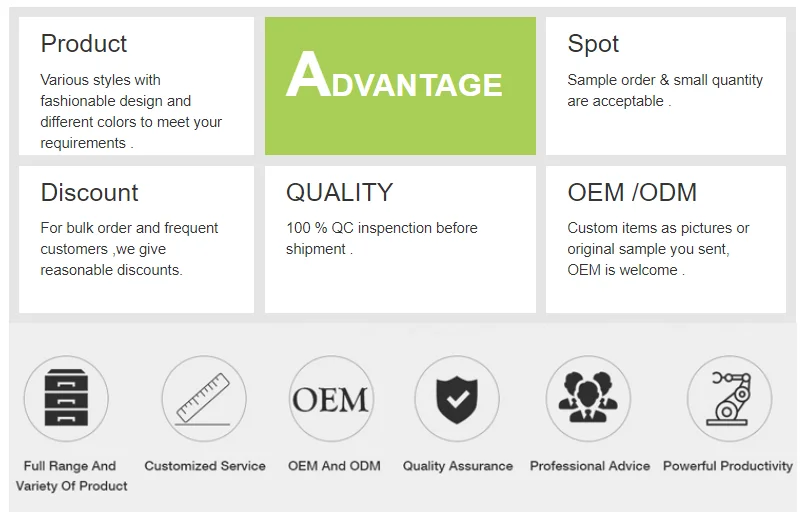Open the OEM /ODM heading
Viewport: 807px width, 519px height.
[632, 193]
